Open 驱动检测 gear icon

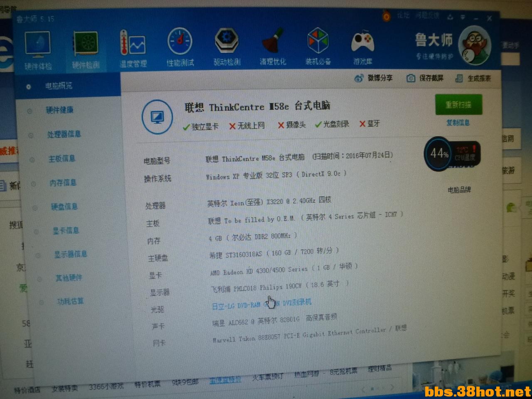point(227,47)
